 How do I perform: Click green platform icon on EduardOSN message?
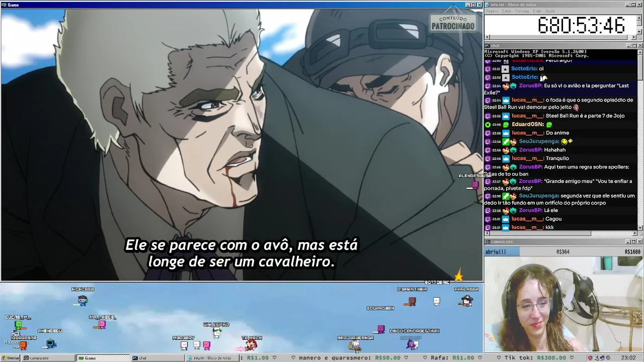coord(488,124)
